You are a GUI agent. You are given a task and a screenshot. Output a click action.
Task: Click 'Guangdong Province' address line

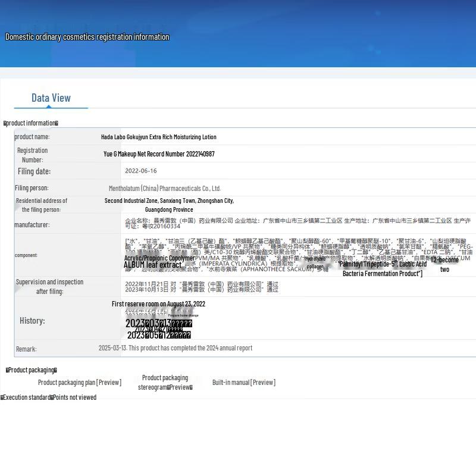click(x=169, y=209)
